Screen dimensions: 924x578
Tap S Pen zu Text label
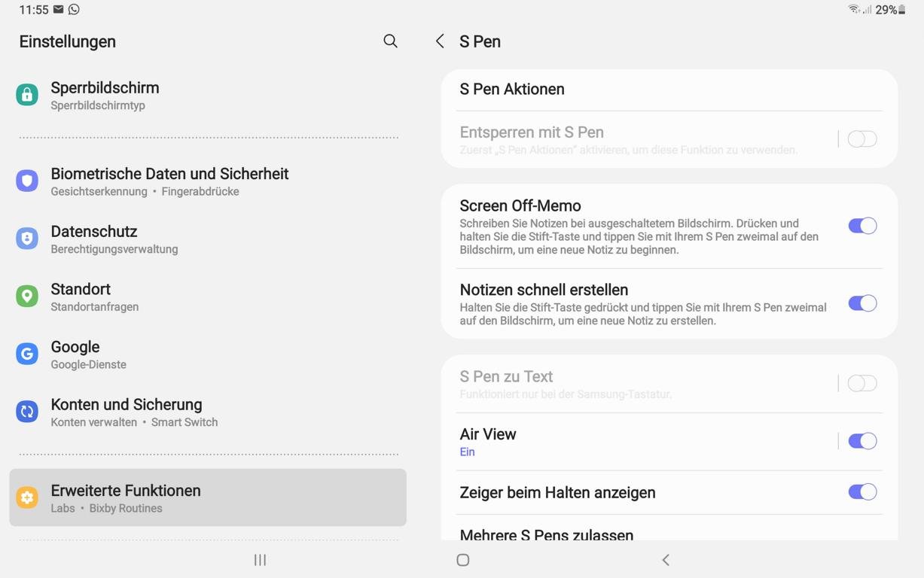506,376
